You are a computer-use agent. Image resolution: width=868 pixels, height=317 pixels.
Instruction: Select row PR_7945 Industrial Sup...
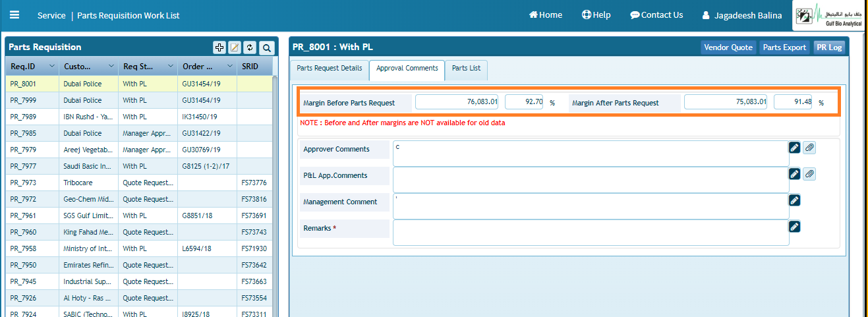(x=139, y=281)
